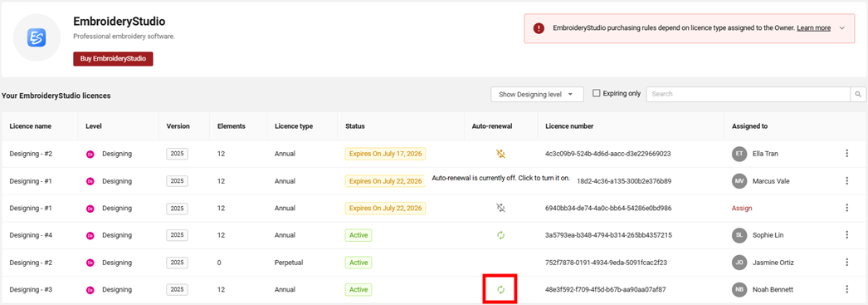Open the Learn more link
This screenshot has height=305, width=868.
coord(814,27)
